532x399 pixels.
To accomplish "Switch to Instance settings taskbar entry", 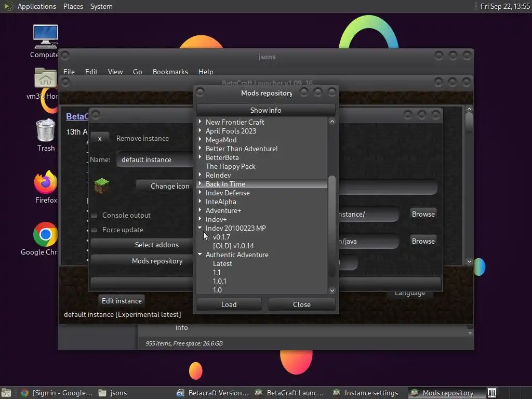I will (366, 393).
